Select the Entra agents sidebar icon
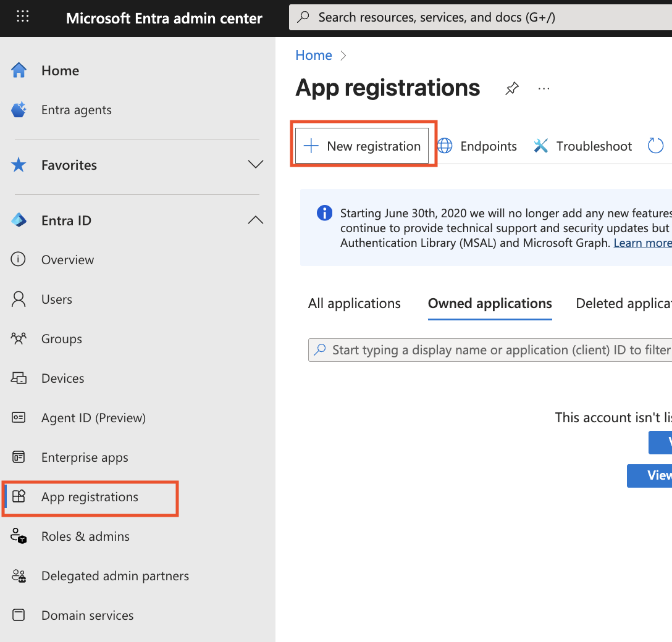672x642 pixels. 19,109
